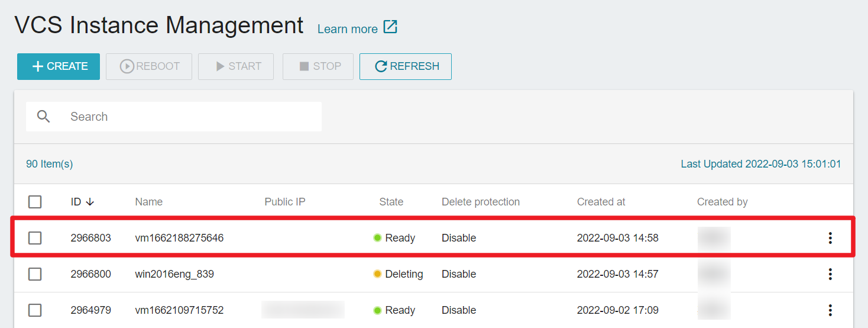Click the ID column sort arrow
Screen dimensions: 868x328
point(90,202)
